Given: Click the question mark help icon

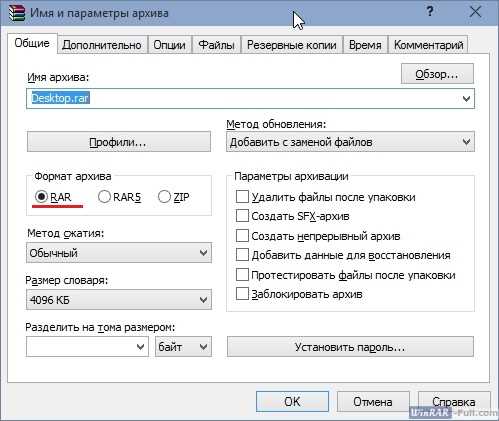Looking at the screenshot, I should tap(430, 12).
